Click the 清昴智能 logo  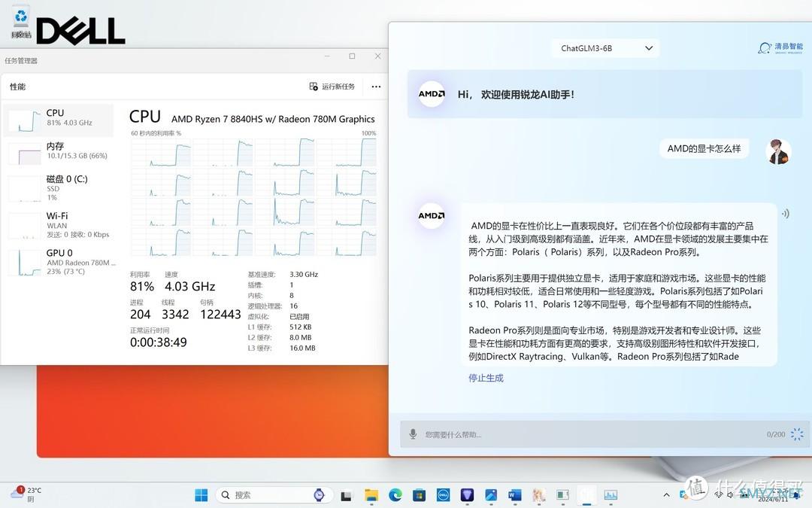pyautogui.click(x=780, y=47)
